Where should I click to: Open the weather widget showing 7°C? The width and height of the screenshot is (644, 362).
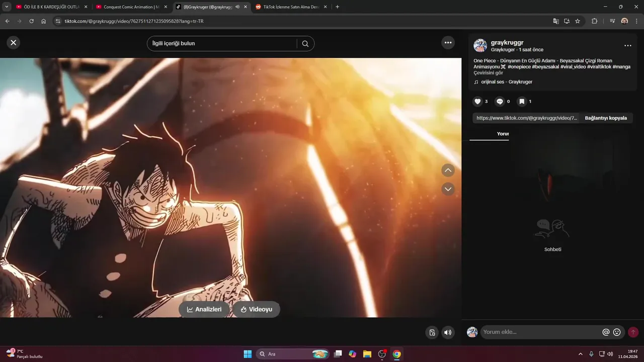point(24,353)
